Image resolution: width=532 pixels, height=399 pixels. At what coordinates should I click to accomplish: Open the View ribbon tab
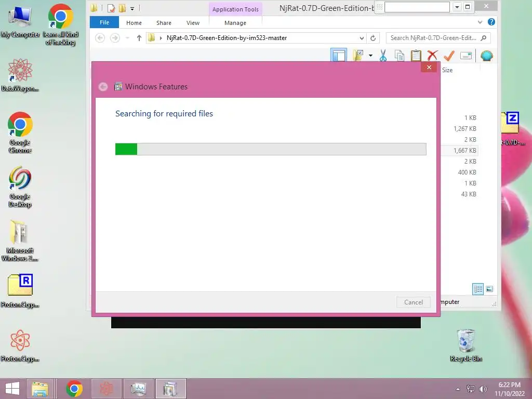coord(193,23)
